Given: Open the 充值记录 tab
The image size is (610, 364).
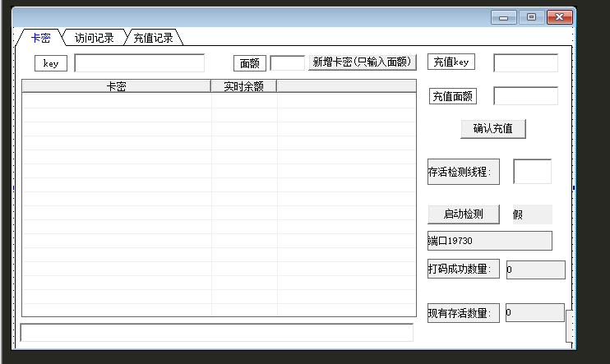Looking at the screenshot, I should (x=153, y=38).
